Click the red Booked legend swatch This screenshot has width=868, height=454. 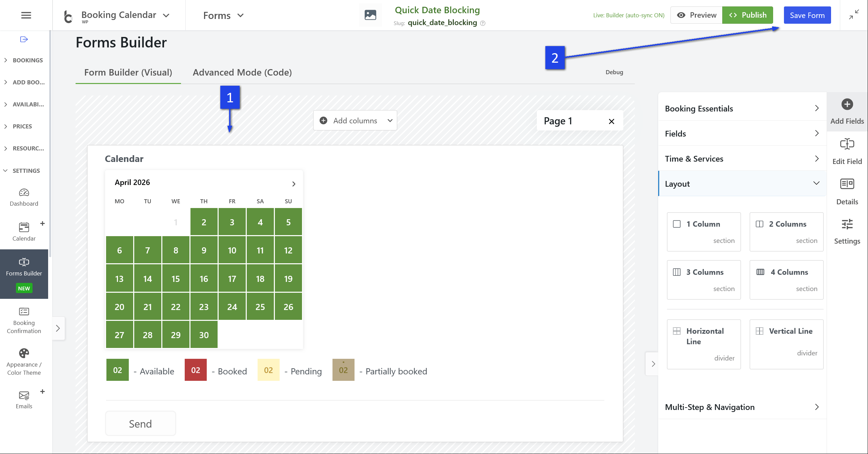tap(196, 370)
